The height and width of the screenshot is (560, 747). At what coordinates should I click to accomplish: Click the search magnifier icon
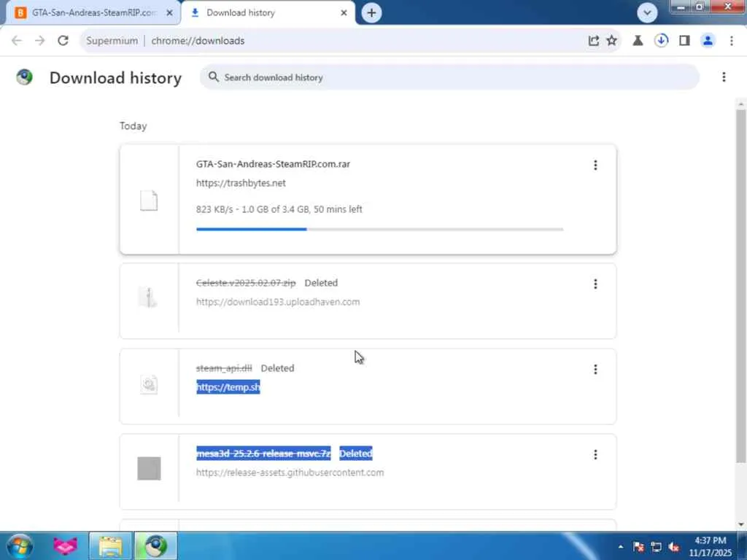(214, 77)
